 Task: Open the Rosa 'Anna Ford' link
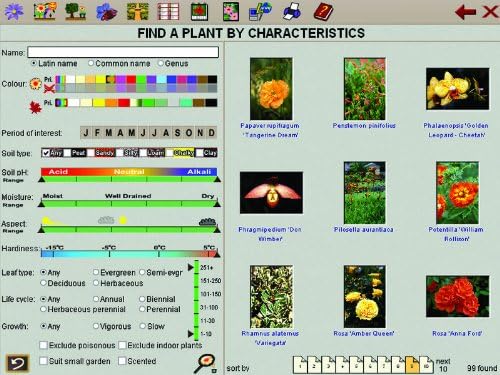click(457, 333)
